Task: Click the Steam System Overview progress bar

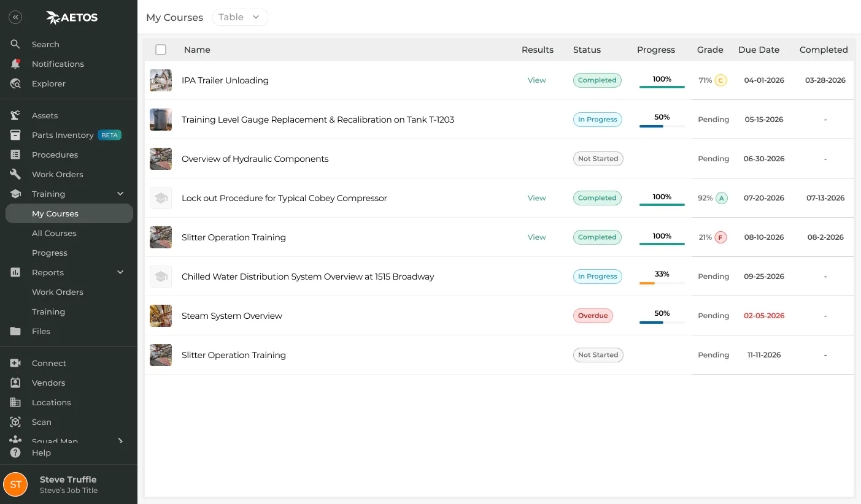Action: (662, 322)
